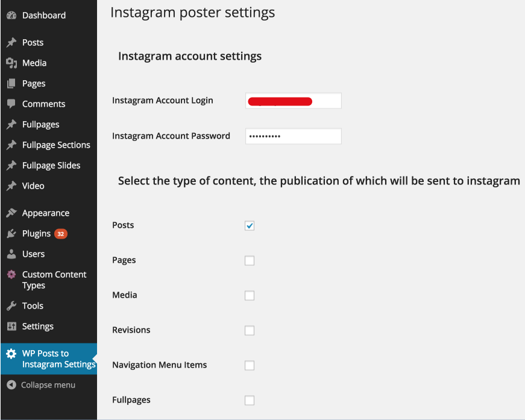The image size is (525, 420).
Task: Click the Media camera-and-music icon
Action: point(11,63)
